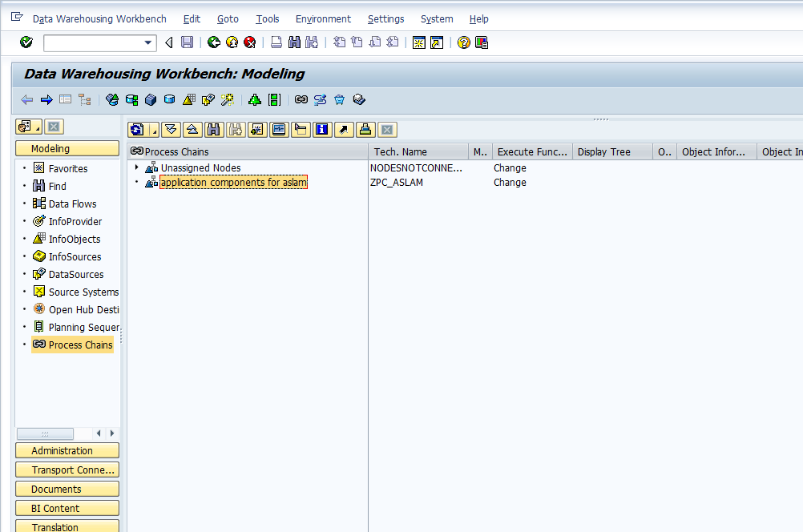Open the BI Content panel

[x=67, y=507]
